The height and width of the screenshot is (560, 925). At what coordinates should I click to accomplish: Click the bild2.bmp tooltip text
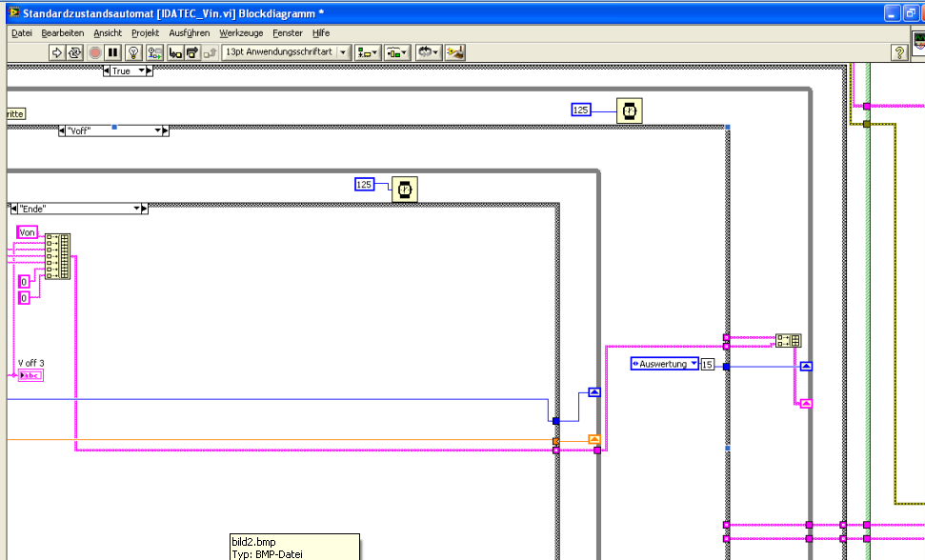pyautogui.click(x=253, y=542)
